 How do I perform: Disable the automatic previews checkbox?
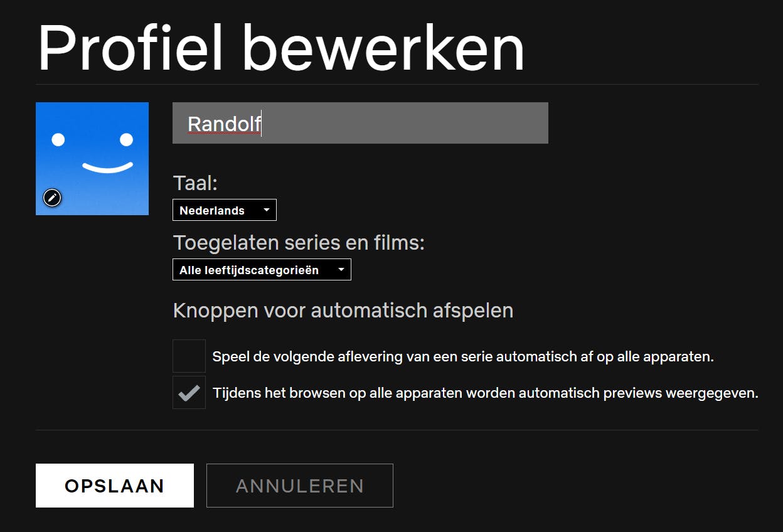(x=189, y=393)
